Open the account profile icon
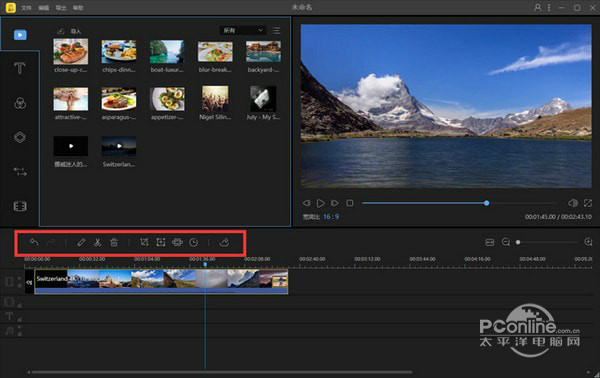Viewport: 600px width, 378px height. [x=538, y=8]
